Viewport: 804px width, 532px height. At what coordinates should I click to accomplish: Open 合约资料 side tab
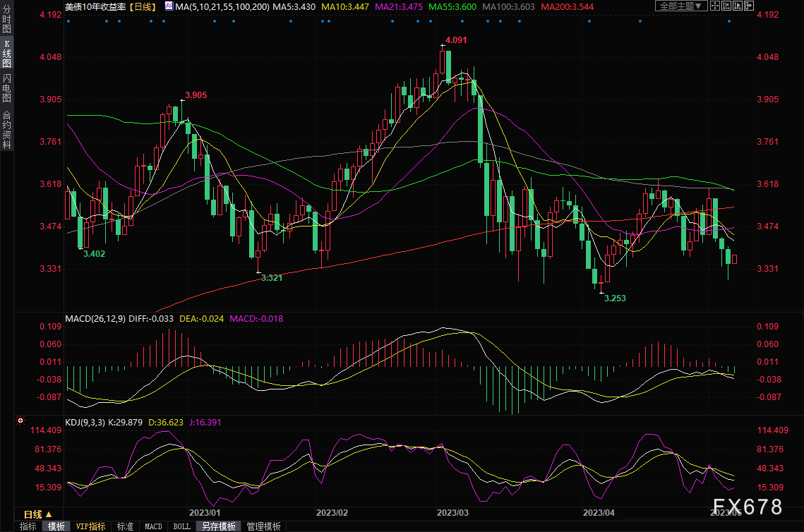6,130
